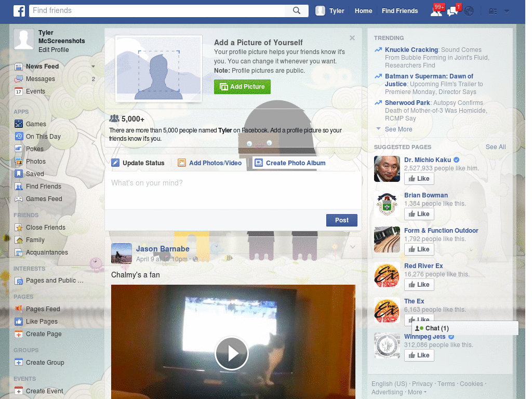Viewport: 532px width, 399px height.
Task: Open Jason Barnabe's profile name link
Action: coord(163,249)
